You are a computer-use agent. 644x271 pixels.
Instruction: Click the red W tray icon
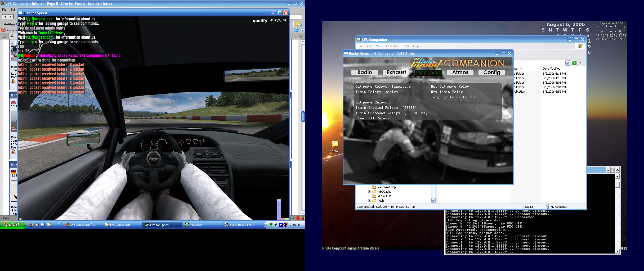[x=285, y=225]
